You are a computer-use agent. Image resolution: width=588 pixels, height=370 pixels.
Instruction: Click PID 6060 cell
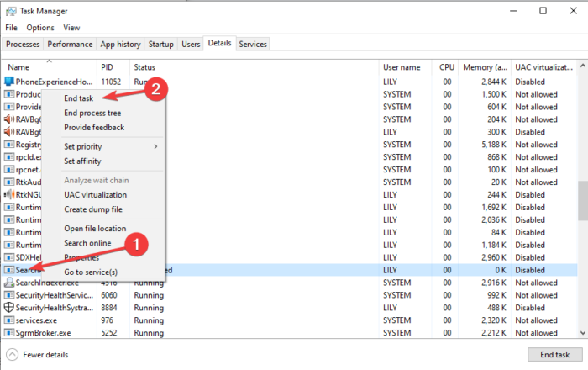tap(108, 295)
